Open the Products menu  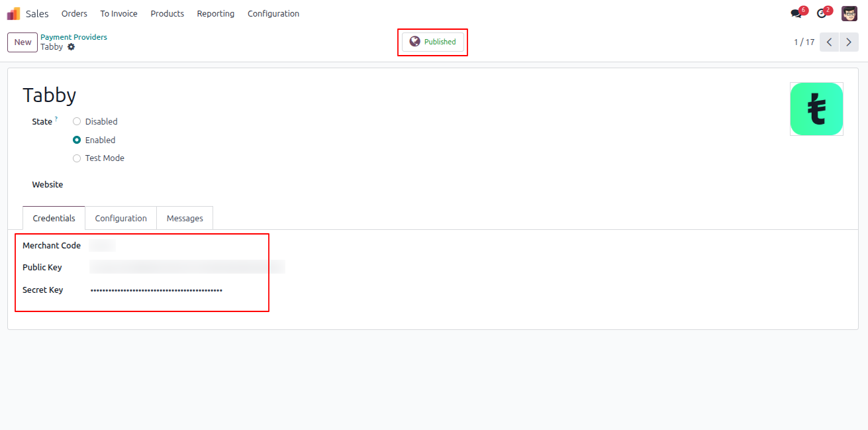pyautogui.click(x=168, y=13)
